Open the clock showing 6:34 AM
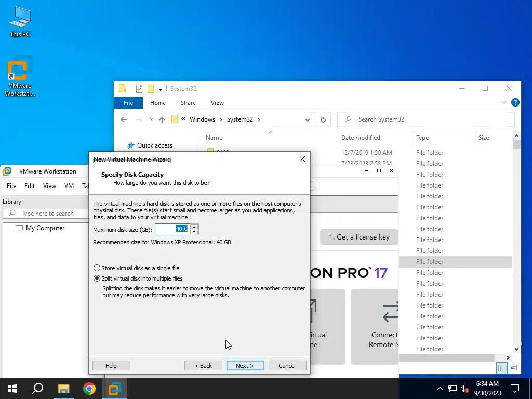 (x=487, y=389)
